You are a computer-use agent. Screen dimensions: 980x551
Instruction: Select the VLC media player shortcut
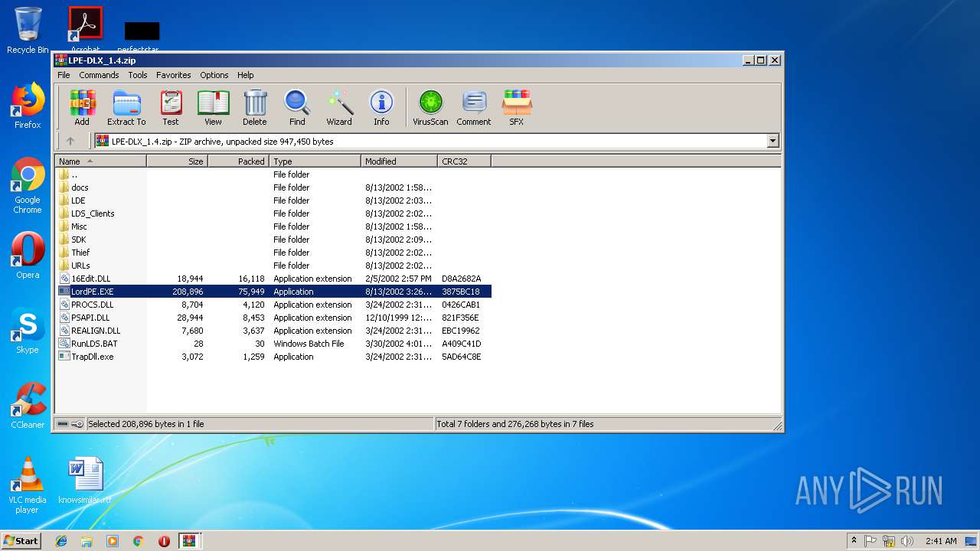[x=28, y=485]
